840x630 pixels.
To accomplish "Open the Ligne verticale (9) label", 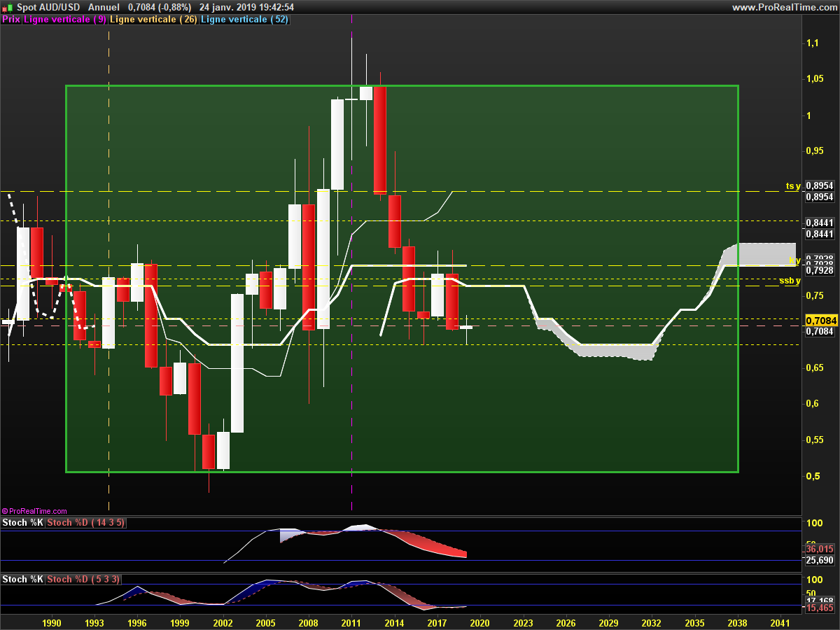I will 65,20.
